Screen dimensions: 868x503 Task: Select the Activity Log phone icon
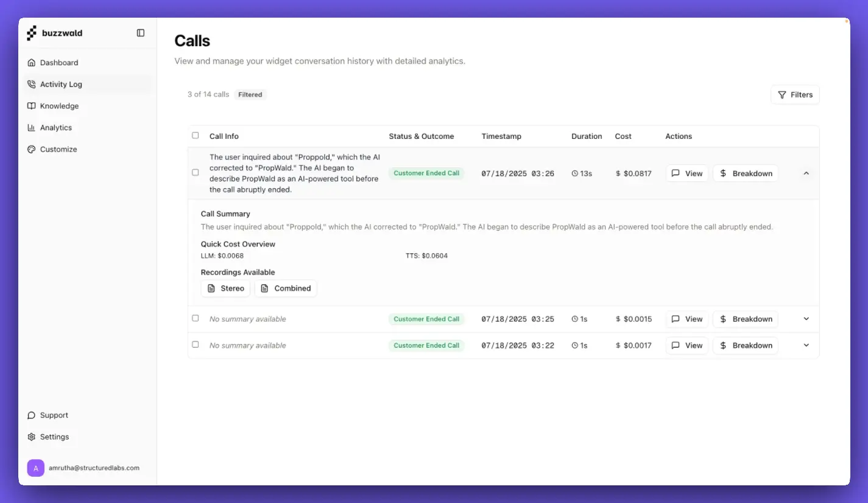[x=31, y=84]
